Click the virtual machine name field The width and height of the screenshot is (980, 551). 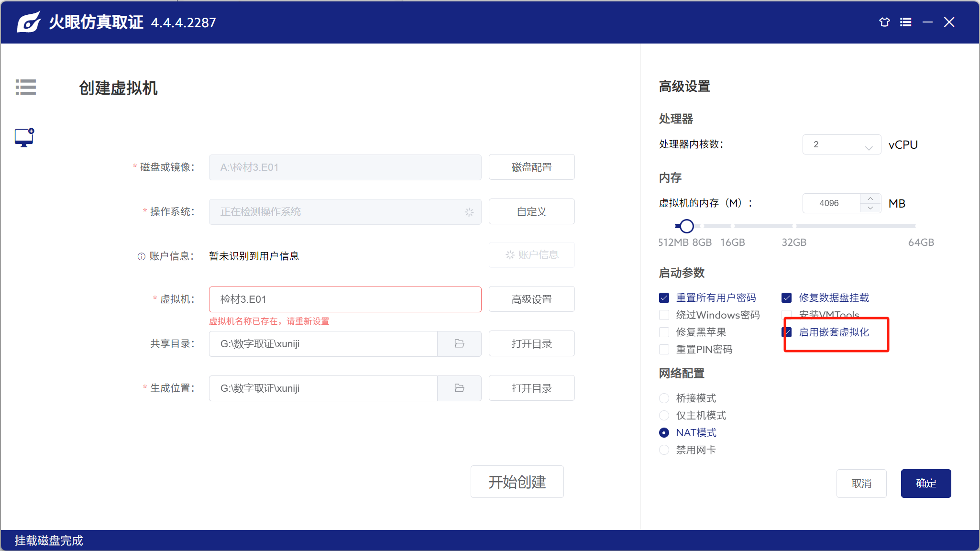point(345,299)
